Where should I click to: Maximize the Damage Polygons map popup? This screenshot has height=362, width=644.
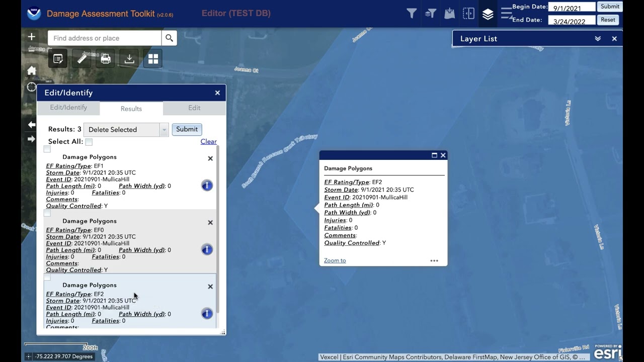point(434,155)
